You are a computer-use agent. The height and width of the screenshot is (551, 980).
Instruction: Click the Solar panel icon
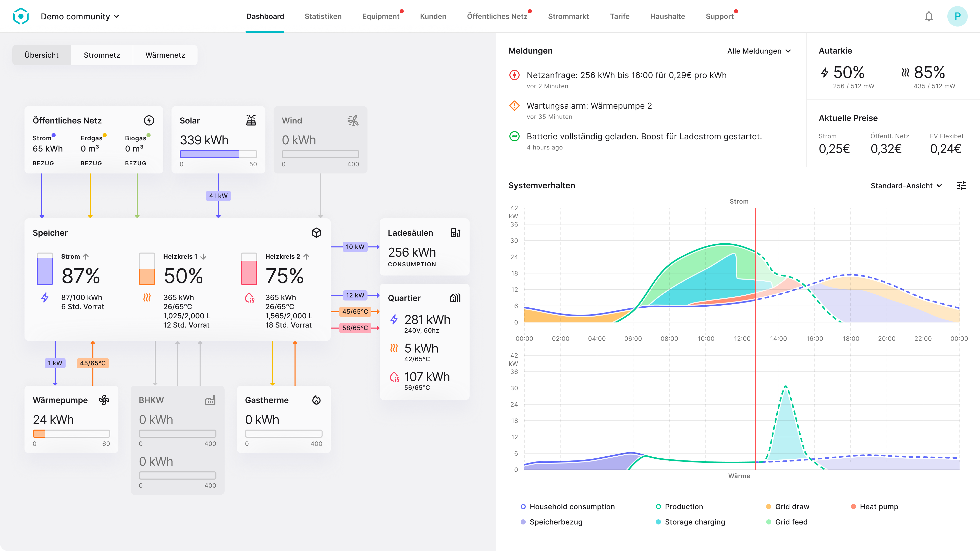point(250,120)
